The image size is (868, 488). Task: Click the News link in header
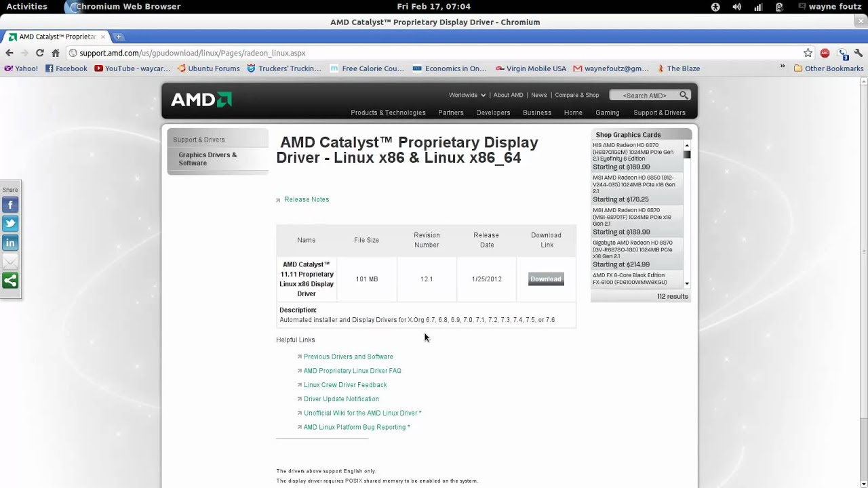539,95
